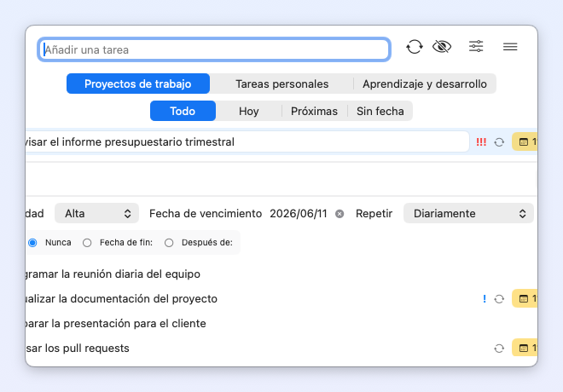
Task: Click the 'Fecha de vencimiento' label
Action: 206,213
